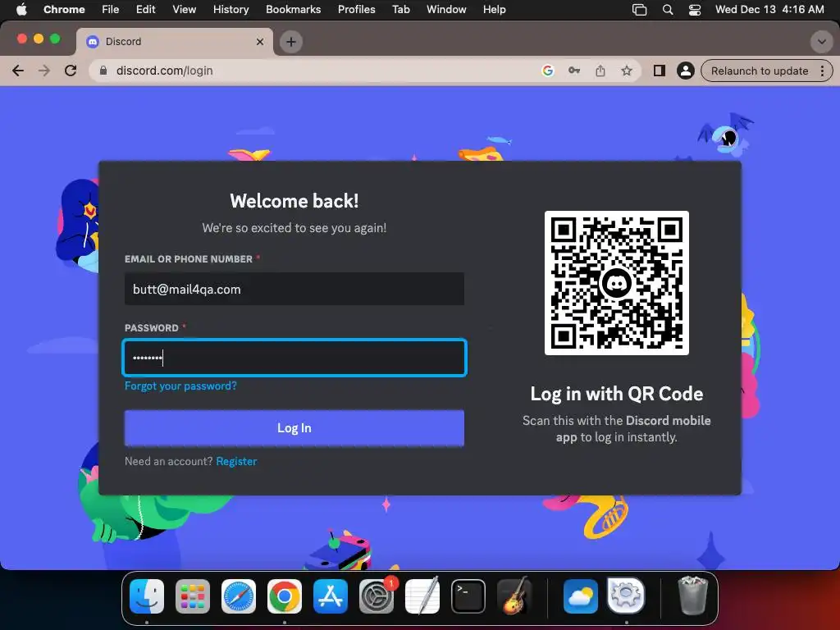
Task: Open the Tab menu
Action: [400, 10]
